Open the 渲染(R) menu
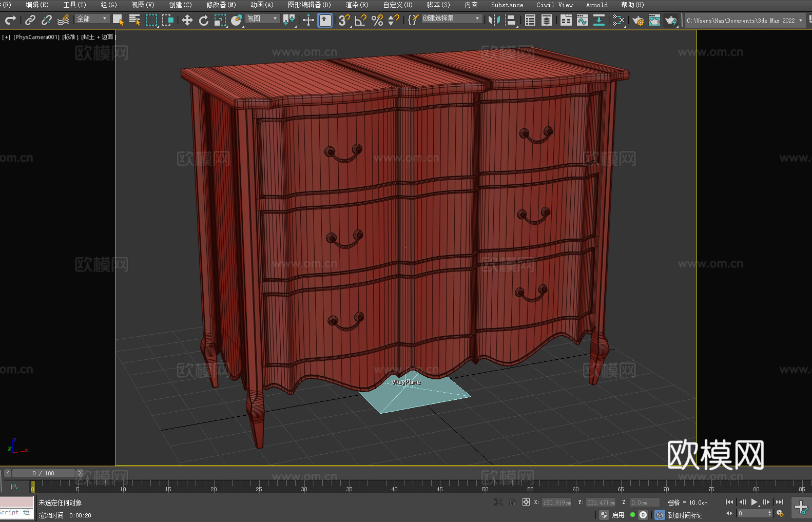The height and width of the screenshot is (522, 812). (357, 5)
